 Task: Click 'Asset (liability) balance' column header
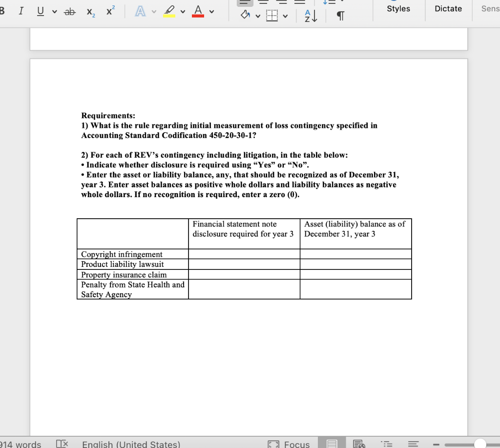[354, 229]
